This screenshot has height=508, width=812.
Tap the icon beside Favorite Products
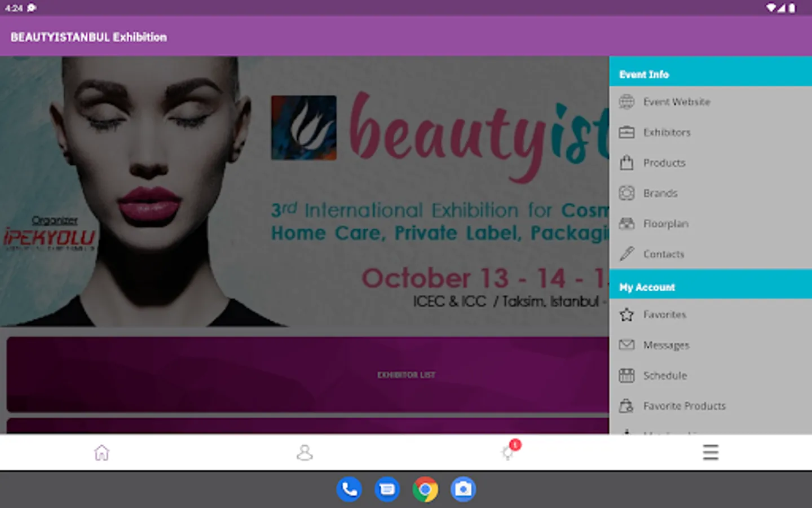click(626, 406)
